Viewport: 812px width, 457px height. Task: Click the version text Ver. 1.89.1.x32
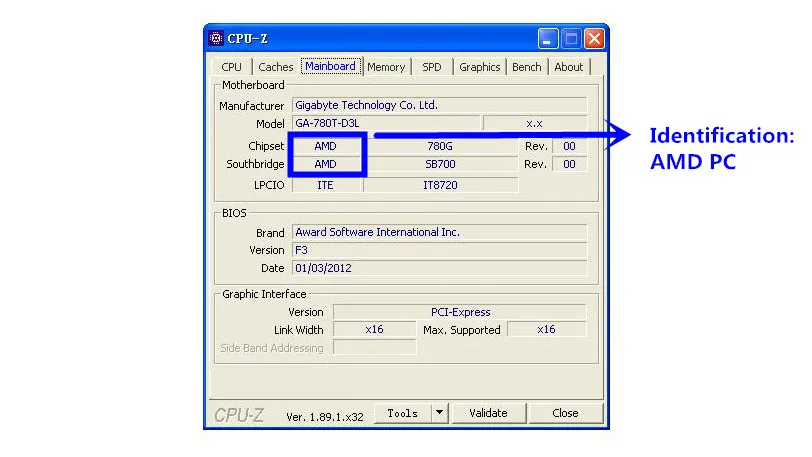point(325,417)
